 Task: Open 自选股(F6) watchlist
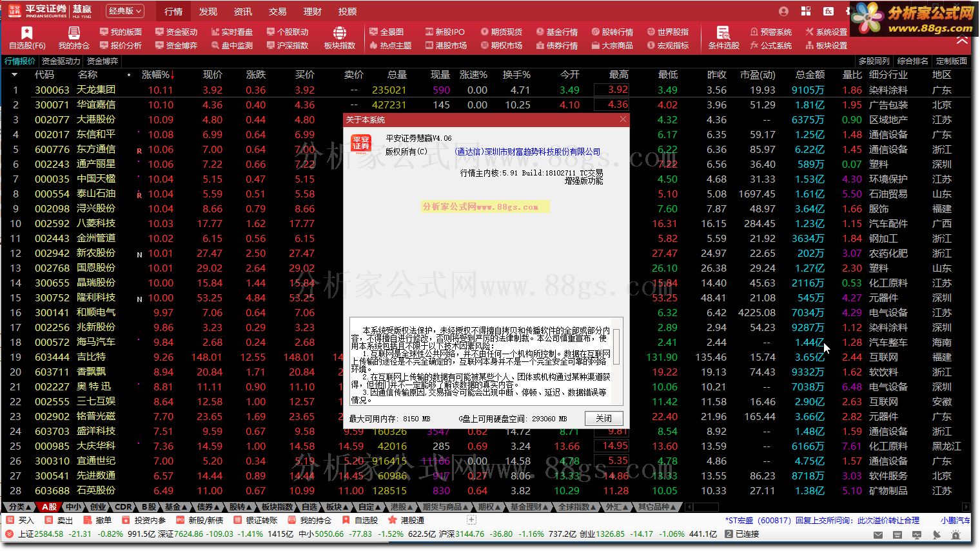click(27, 38)
